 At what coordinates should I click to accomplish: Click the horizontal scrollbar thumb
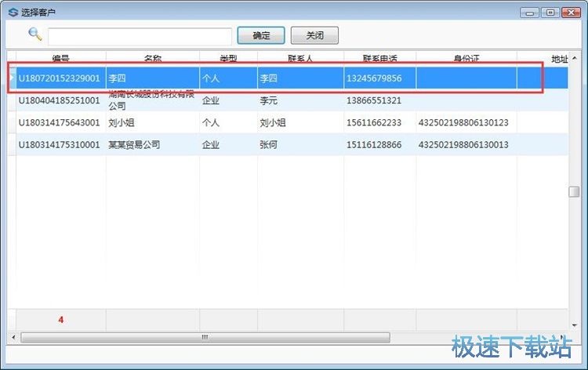(x=205, y=337)
